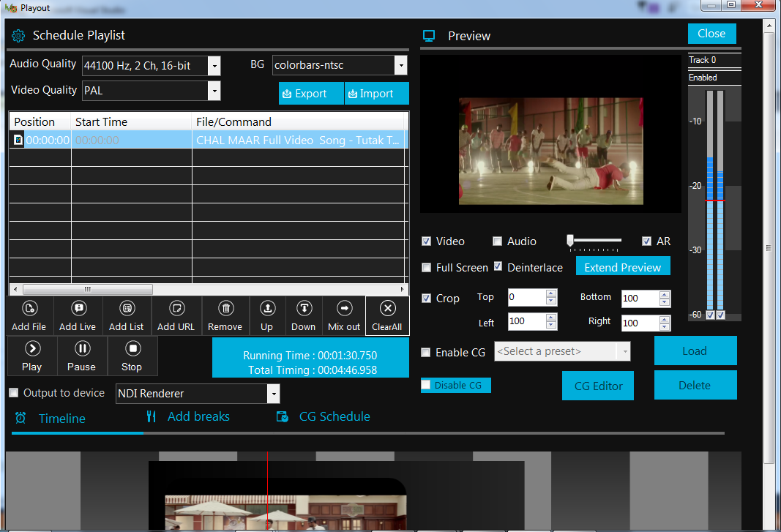Increase the Crop Top value with up arrow

(551, 293)
